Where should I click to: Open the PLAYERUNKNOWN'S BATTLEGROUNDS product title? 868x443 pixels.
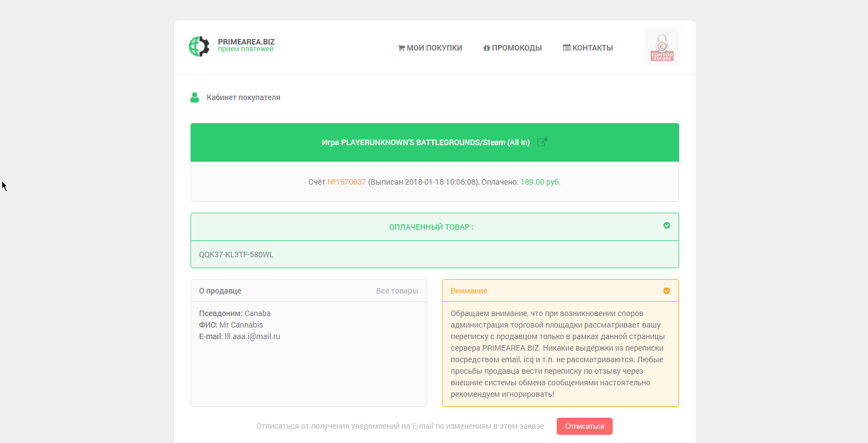pos(425,142)
